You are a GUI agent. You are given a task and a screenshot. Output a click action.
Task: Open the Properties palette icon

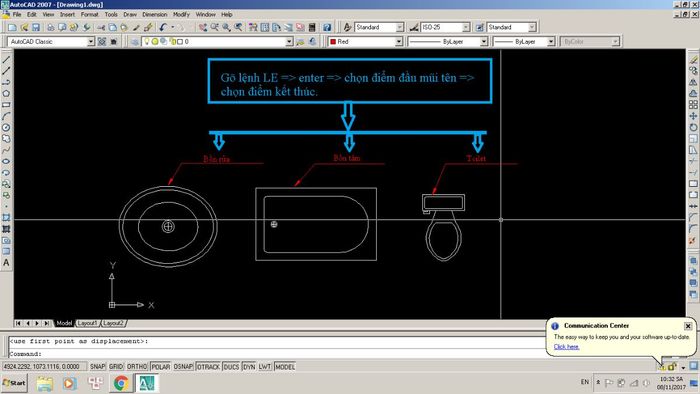pyautogui.click(x=253, y=27)
